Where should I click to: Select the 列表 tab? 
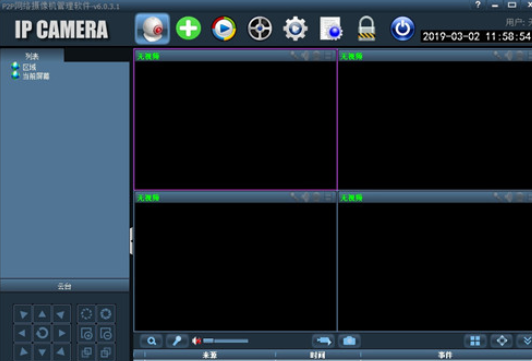[x=32, y=56]
